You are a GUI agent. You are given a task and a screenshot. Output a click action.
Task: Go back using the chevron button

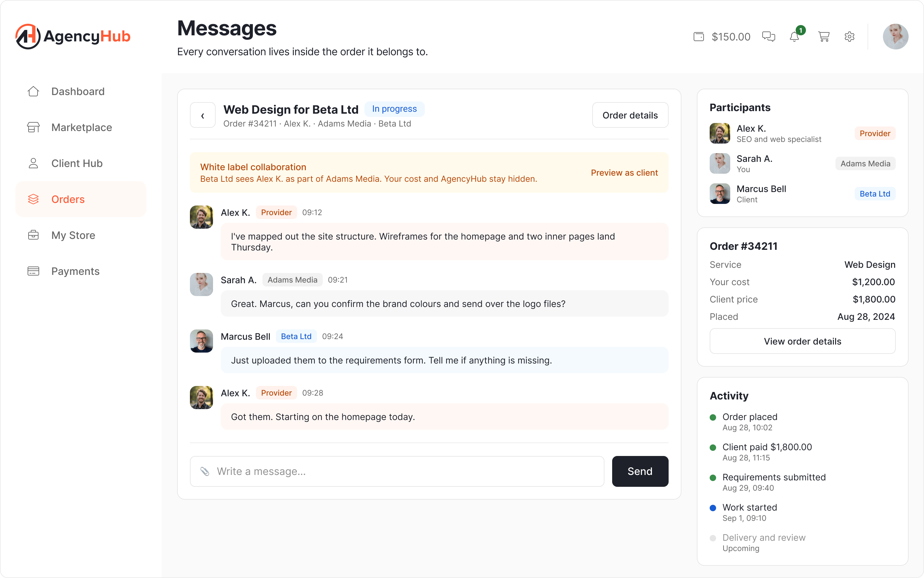[202, 115]
